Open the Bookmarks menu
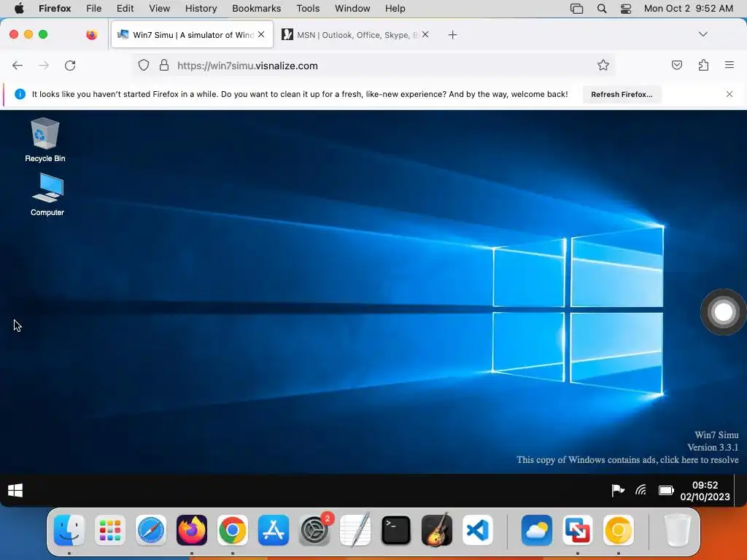The image size is (747, 560). (256, 9)
